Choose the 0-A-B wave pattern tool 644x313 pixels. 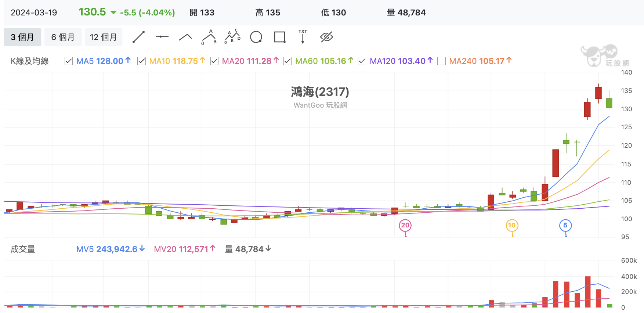(x=209, y=37)
